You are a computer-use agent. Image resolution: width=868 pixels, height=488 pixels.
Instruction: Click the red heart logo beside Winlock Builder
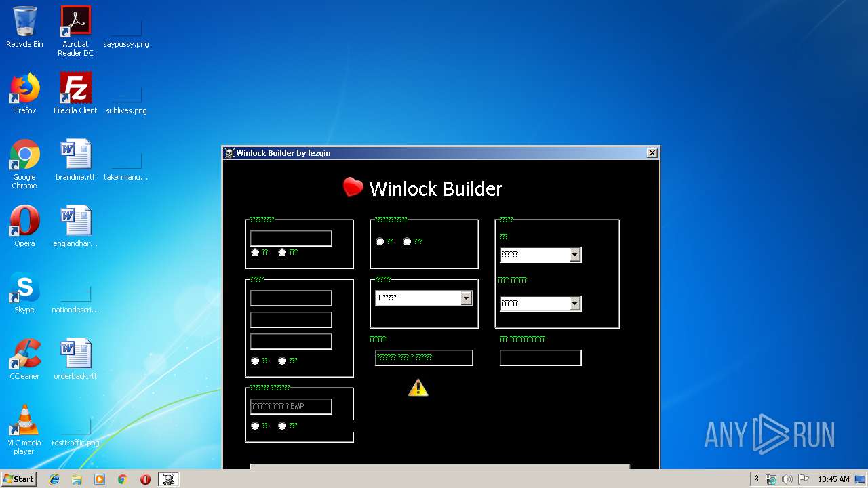[x=353, y=187]
